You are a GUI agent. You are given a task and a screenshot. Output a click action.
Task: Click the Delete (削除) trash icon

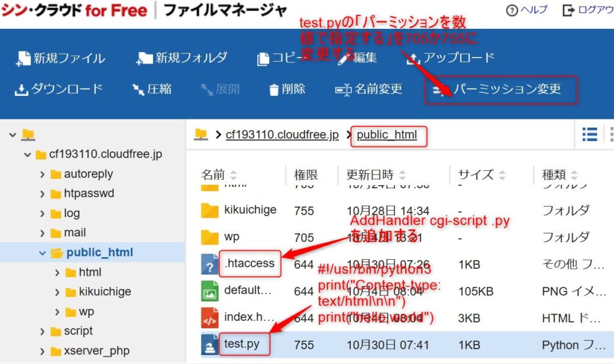pyautogui.click(x=274, y=89)
